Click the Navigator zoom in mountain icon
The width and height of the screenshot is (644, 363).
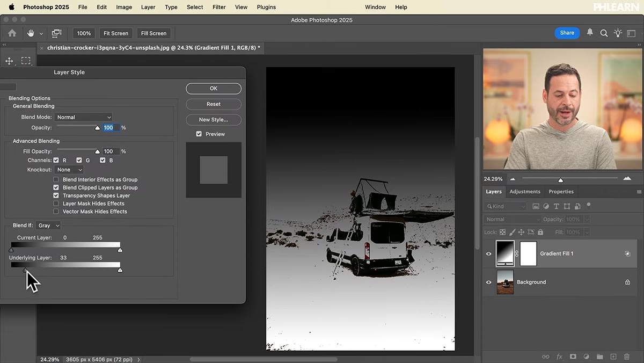click(627, 179)
